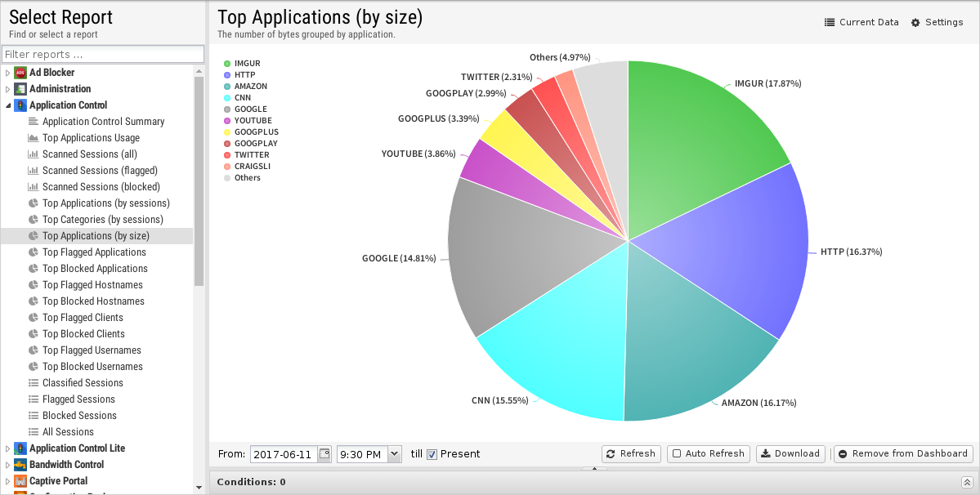
Task: Click the list icon beside Blocked Sessions
Action: 34,415
